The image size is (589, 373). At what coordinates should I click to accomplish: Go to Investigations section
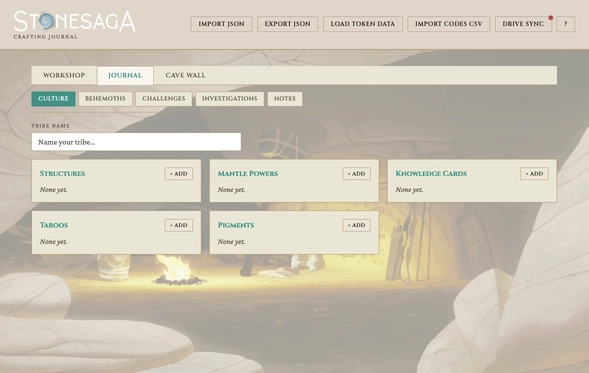230,98
